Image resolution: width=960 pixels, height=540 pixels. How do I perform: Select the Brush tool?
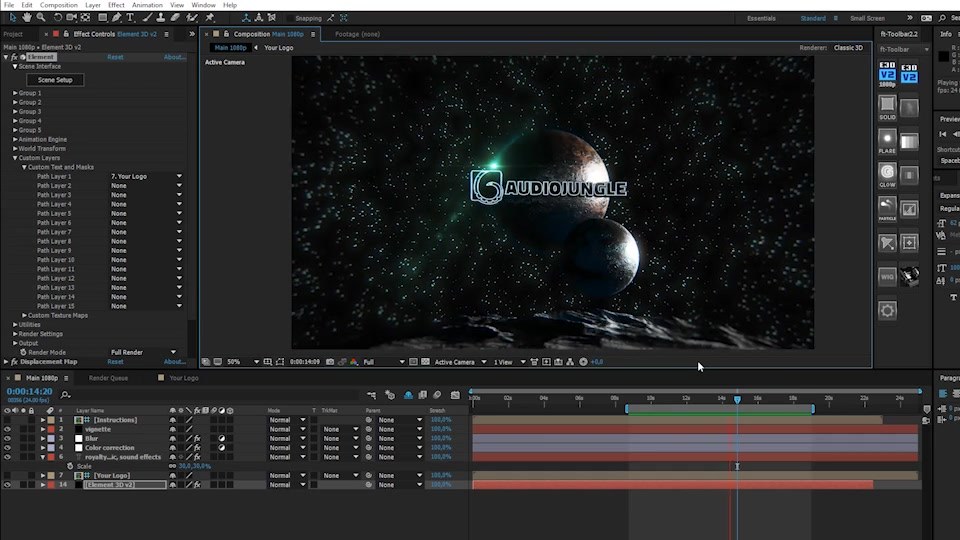pyautogui.click(x=147, y=18)
